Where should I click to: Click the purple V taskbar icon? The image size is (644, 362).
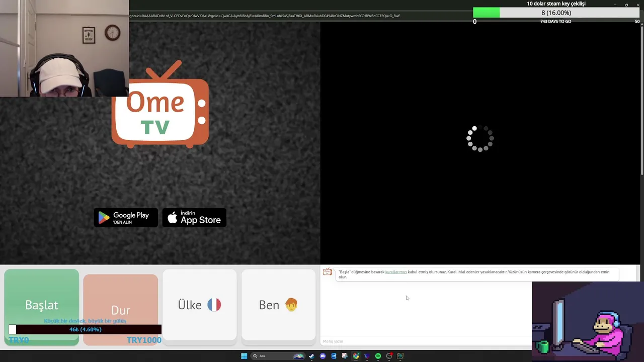367,356
